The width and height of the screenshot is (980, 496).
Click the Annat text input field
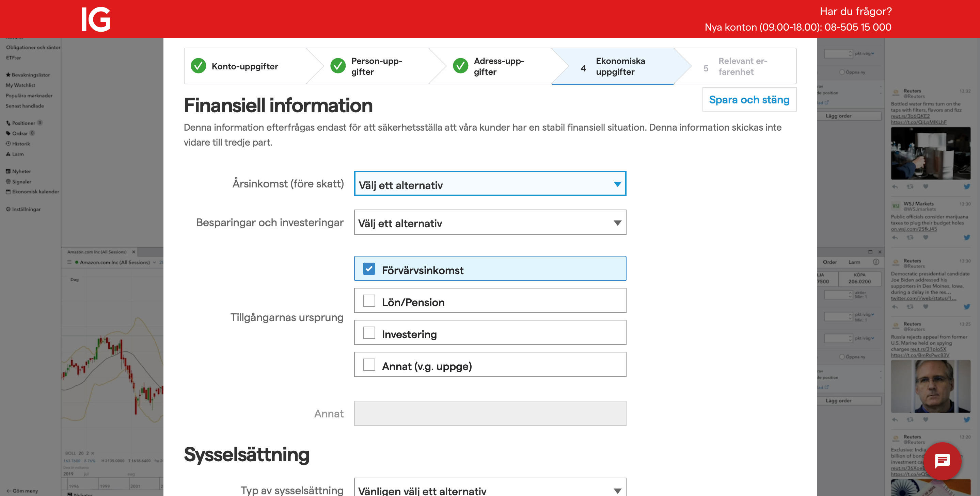click(x=490, y=414)
